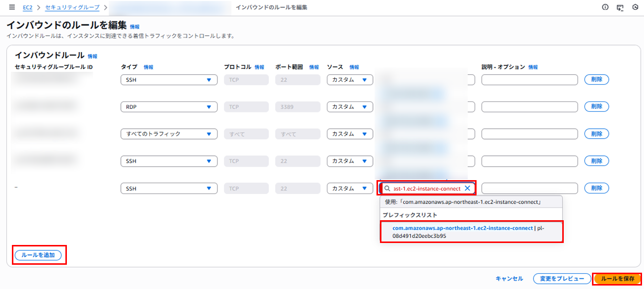Go to EC2 breadcrumb link

pyautogui.click(x=27, y=7)
